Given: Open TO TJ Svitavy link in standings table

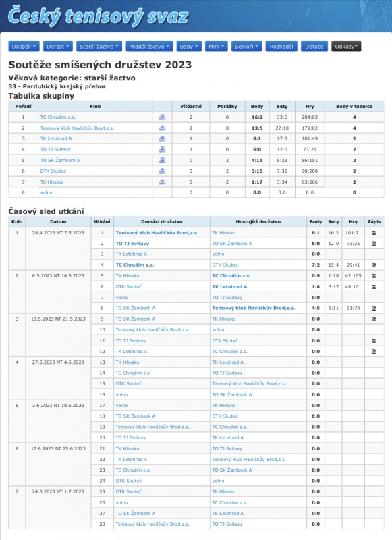Looking at the screenshot, I should pyautogui.click(x=55, y=149).
